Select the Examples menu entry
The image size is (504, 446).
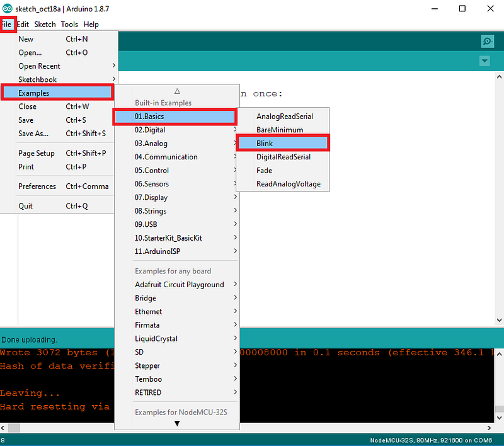[57, 93]
